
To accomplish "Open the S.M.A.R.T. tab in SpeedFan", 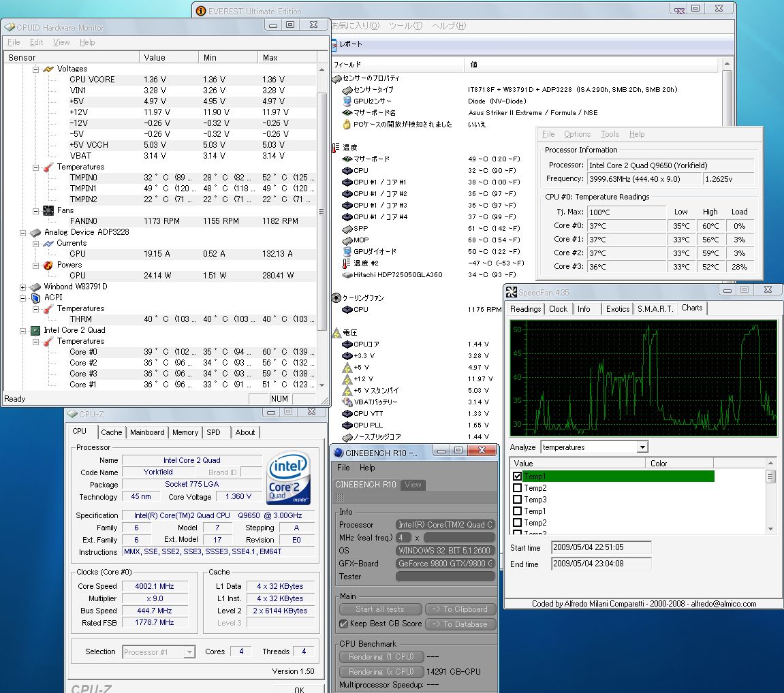I will click(x=655, y=308).
